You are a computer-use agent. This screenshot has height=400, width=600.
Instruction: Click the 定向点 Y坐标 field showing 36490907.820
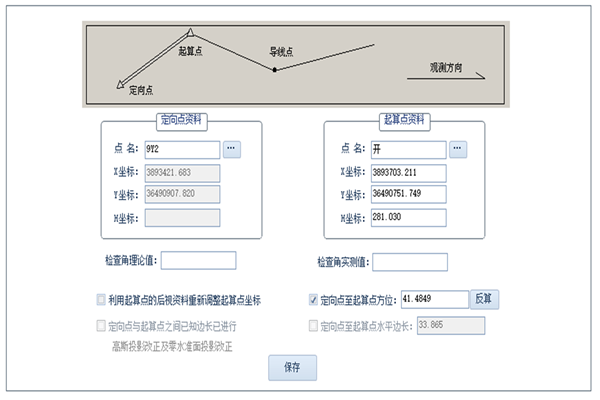(182, 194)
